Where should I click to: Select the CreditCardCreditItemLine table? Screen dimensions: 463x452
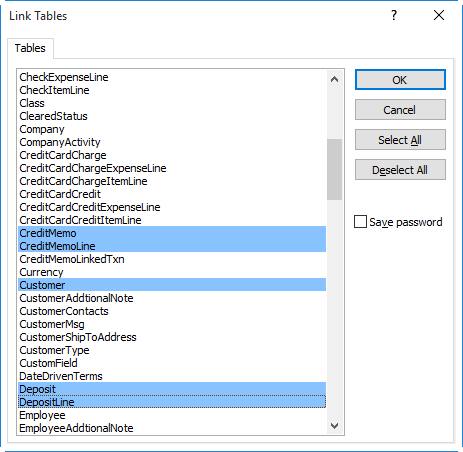coord(172,220)
